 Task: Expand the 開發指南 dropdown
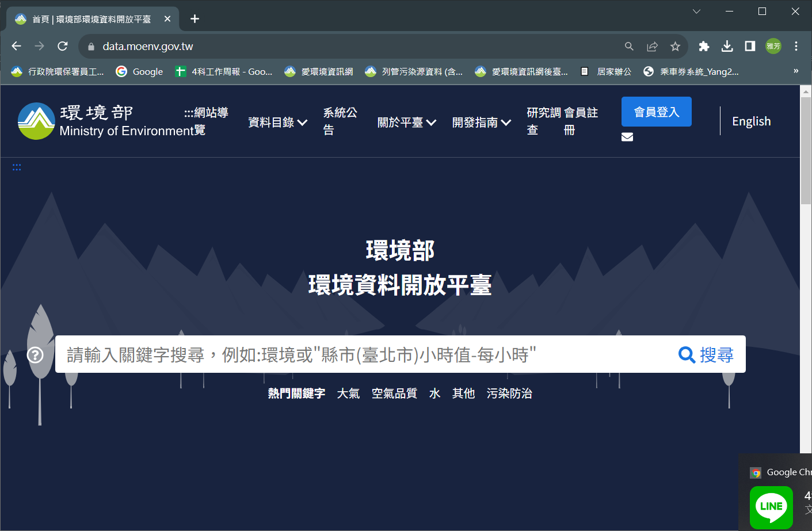[481, 122]
